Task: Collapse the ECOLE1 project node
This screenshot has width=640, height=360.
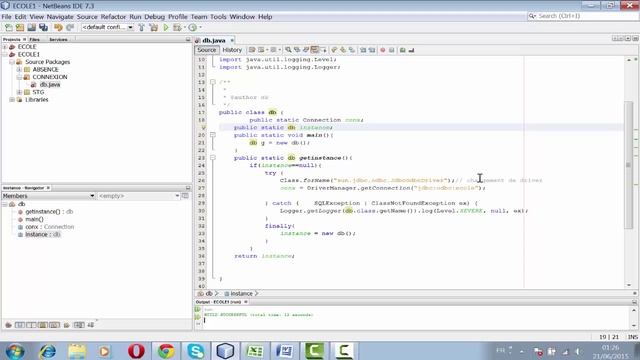Action: 5,54
